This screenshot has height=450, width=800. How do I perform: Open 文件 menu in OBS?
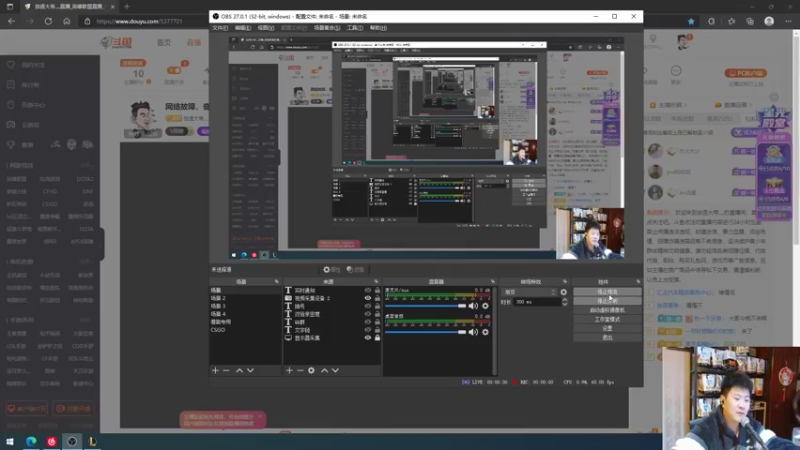[x=220, y=28]
